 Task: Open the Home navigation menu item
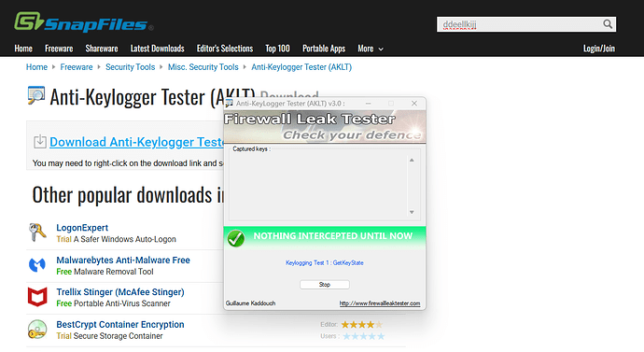[23, 49]
